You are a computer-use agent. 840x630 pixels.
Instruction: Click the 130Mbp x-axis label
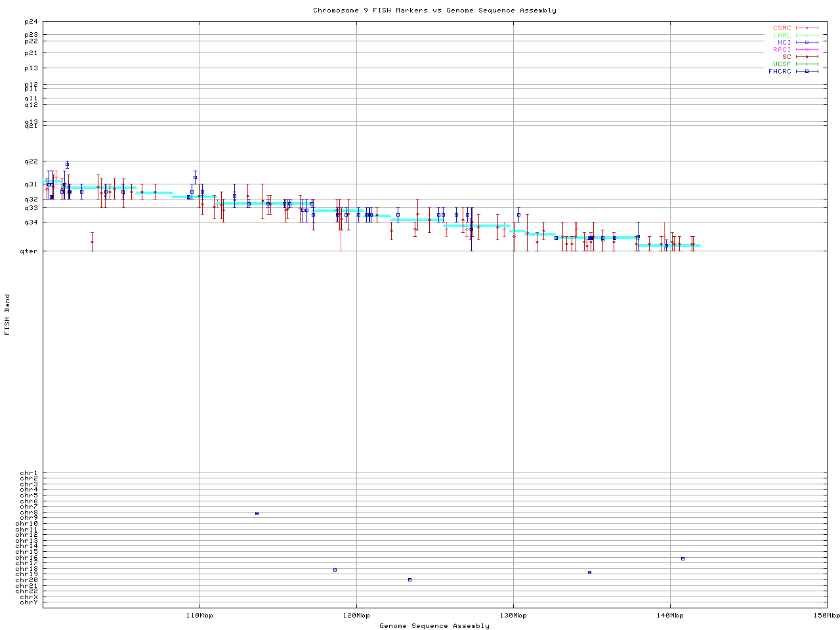pos(513,616)
